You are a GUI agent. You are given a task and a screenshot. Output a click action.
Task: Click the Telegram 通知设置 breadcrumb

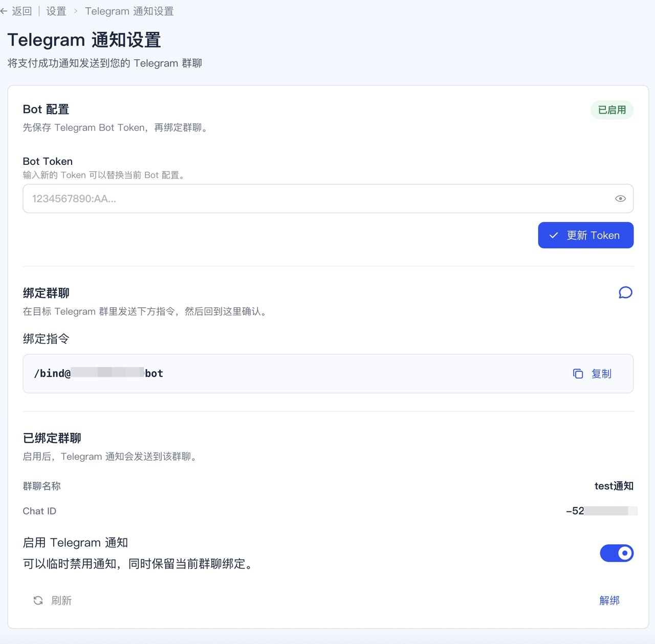129,11
